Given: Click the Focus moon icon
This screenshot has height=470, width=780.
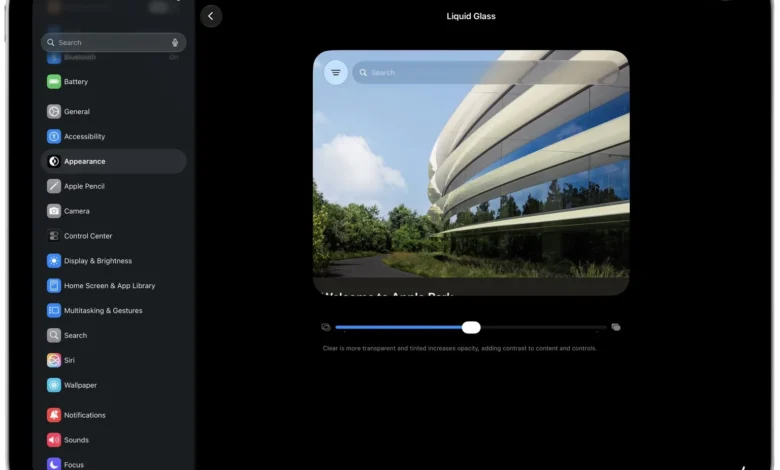Looking at the screenshot, I should tap(54, 464).
